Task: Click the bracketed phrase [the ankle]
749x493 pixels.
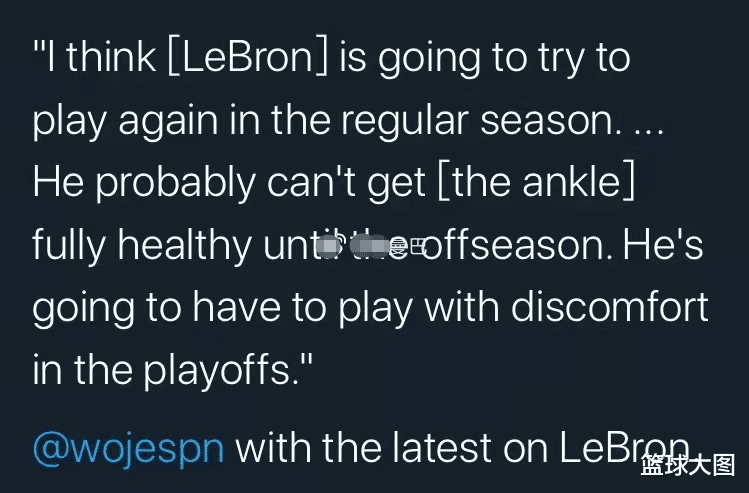Action: point(533,183)
